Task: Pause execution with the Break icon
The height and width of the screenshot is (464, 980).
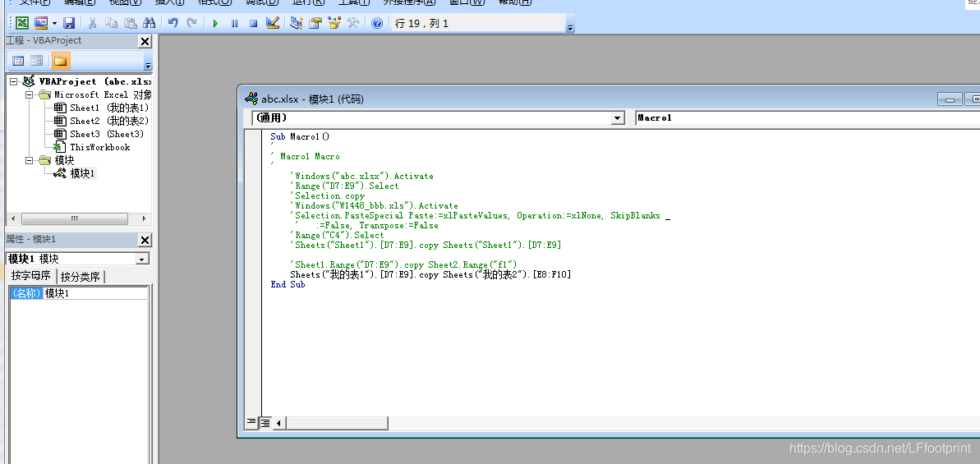Action: point(234,24)
